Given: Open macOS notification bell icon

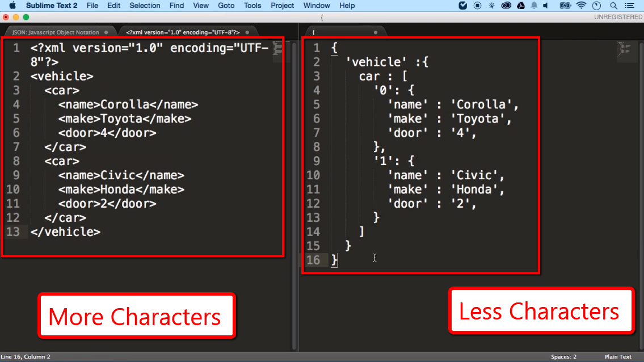Looking at the screenshot, I should [x=534, y=5].
